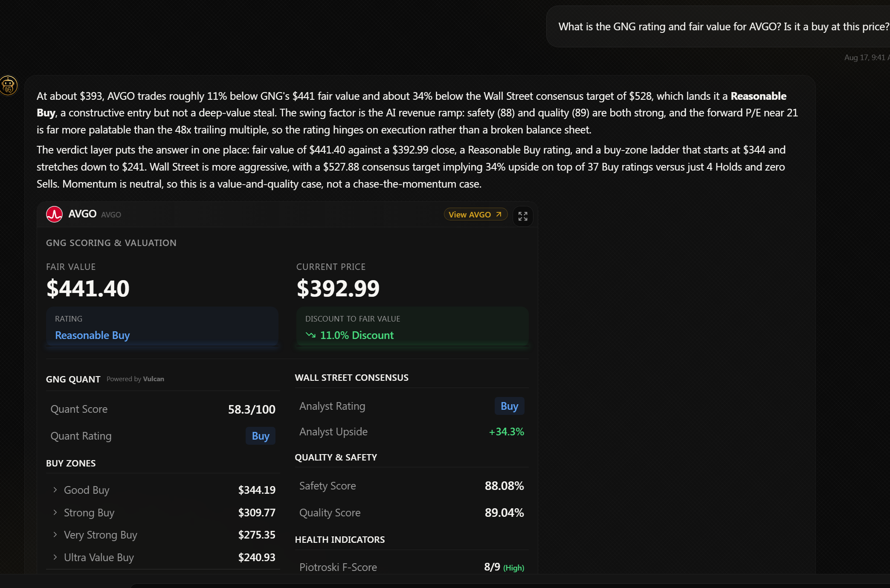Click the Piotroski F-Score label
The image size is (890, 588).
coord(338,567)
